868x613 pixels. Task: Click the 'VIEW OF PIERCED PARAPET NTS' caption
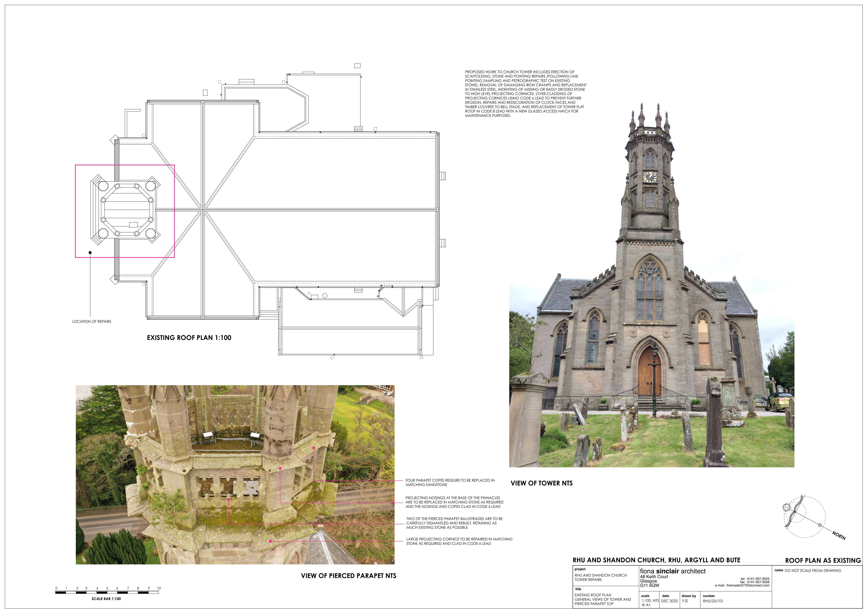(349, 576)
